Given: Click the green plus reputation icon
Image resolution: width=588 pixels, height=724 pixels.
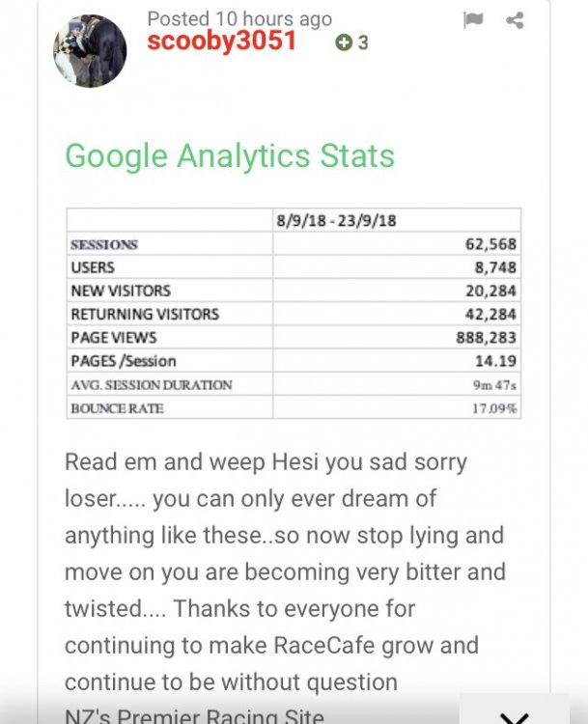Looking at the screenshot, I should point(343,42).
